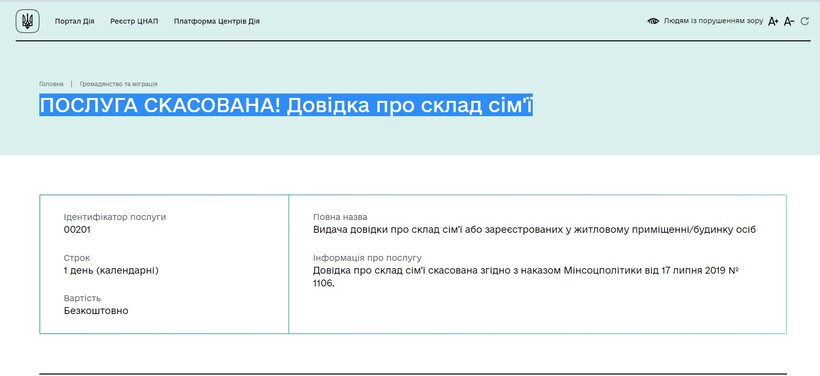Click the Ідентифікатор послуги label
820x376 pixels.
click(x=115, y=217)
